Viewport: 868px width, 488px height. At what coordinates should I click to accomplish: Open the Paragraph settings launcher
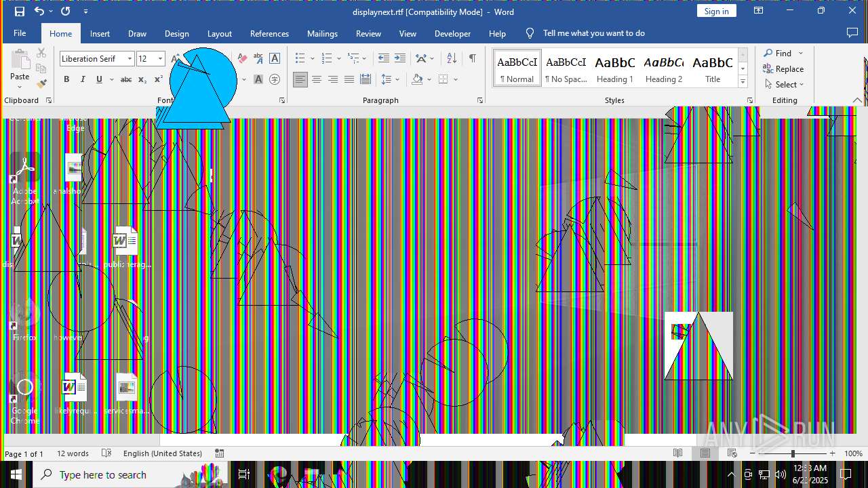480,100
